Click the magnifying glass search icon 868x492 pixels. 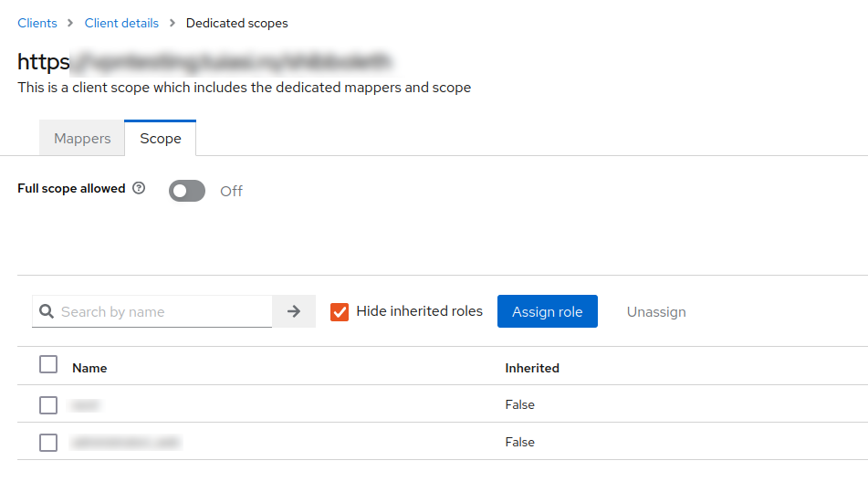point(47,311)
